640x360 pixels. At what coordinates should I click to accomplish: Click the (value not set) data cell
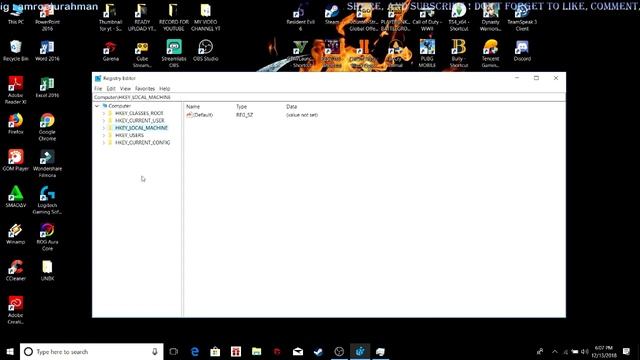(x=302, y=115)
